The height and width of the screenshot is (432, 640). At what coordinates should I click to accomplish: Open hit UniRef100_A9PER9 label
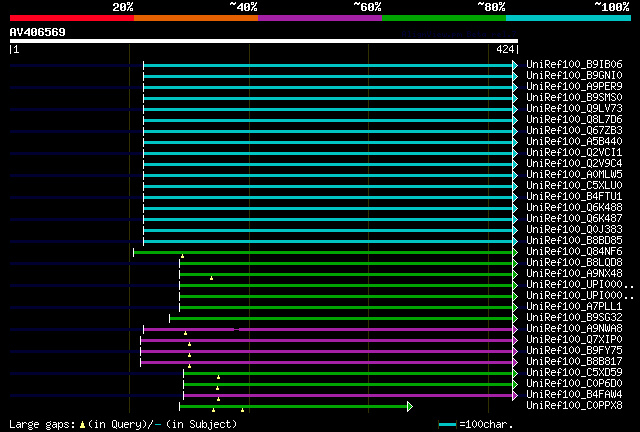(x=574, y=86)
